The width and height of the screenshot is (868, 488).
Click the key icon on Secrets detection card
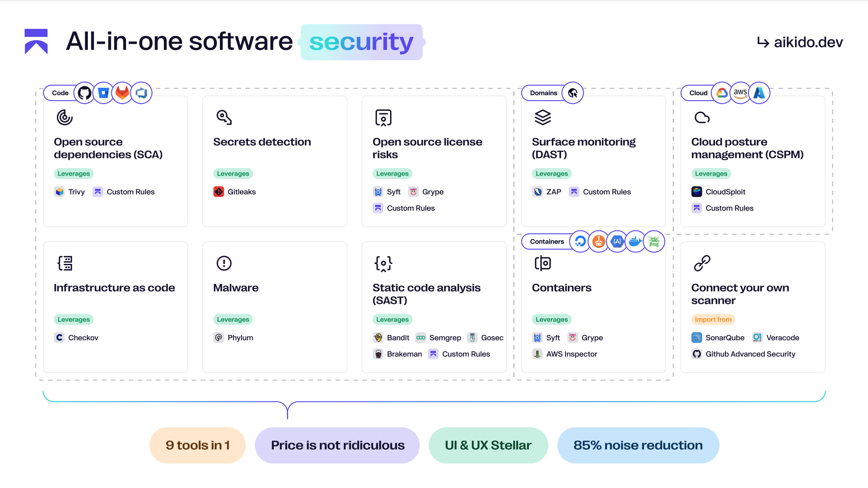[224, 117]
